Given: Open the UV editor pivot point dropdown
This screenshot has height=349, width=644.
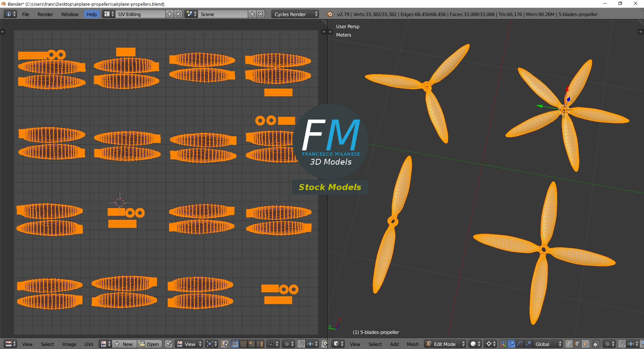Looking at the screenshot, I should point(212,344).
